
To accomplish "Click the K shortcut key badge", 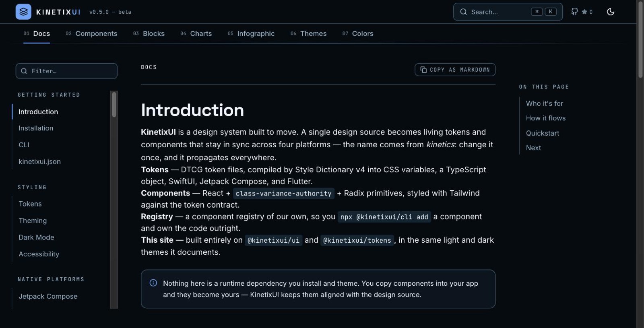I will pyautogui.click(x=551, y=12).
